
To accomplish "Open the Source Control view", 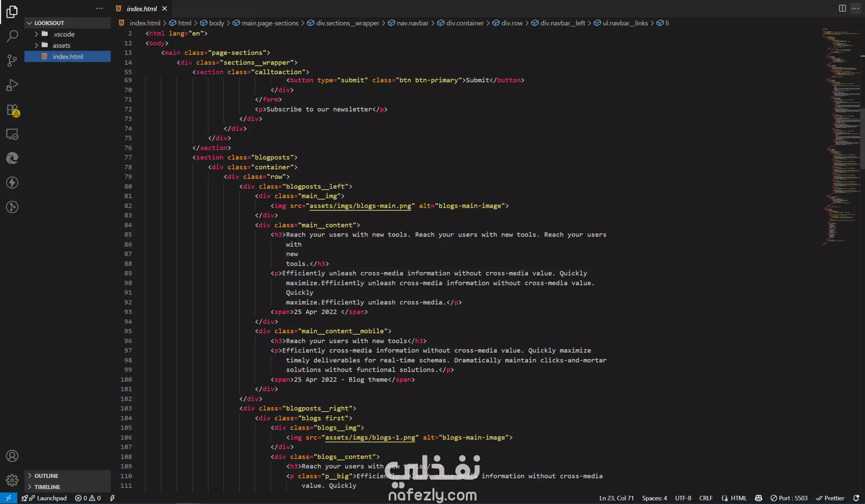I will coord(12,60).
